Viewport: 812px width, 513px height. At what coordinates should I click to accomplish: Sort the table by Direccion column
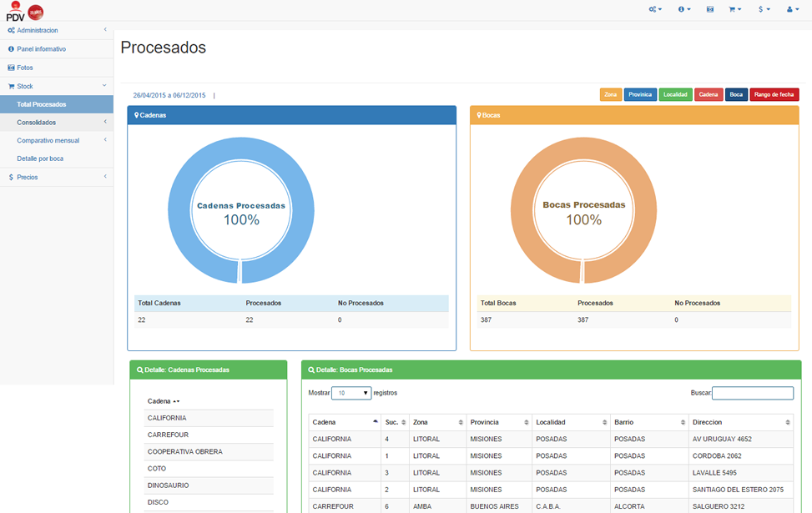tap(740, 422)
